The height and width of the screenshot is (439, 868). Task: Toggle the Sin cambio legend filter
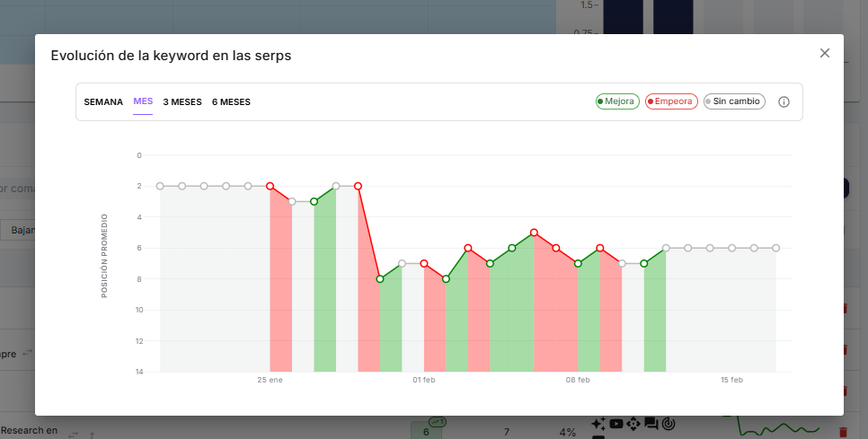point(734,101)
